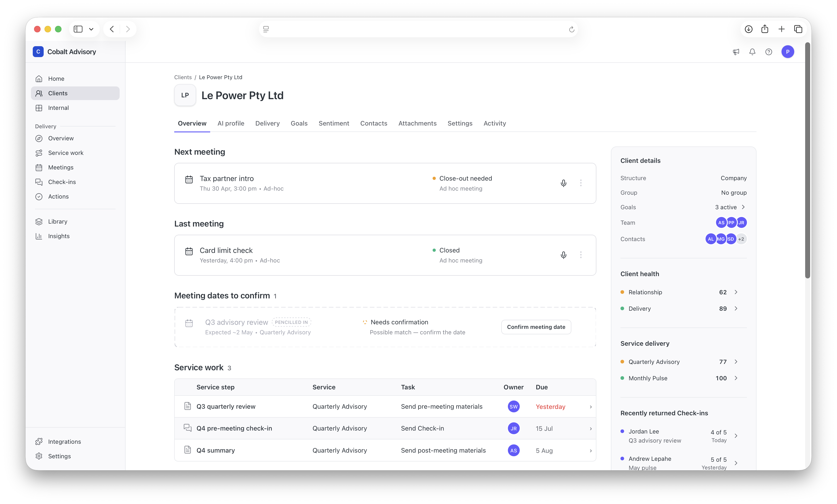Image resolution: width=837 pixels, height=504 pixels.
Task: Open the sidebar dropdown arrow in the browser toolbar
Action: pyautogui.click(x=91, y=29)
